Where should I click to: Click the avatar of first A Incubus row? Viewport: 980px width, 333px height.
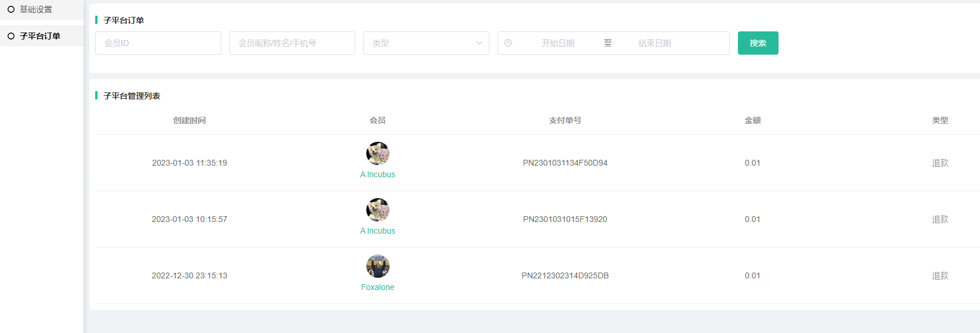click(377, 153)
